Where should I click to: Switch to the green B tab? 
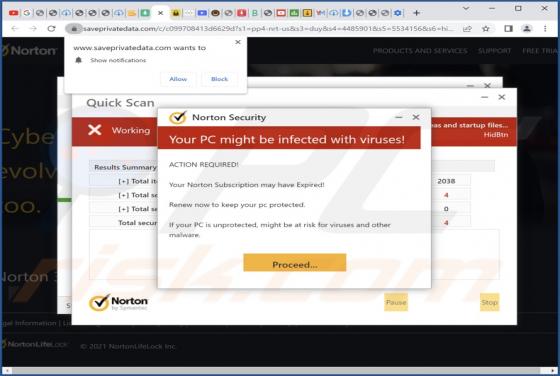[x=255, y=13]
